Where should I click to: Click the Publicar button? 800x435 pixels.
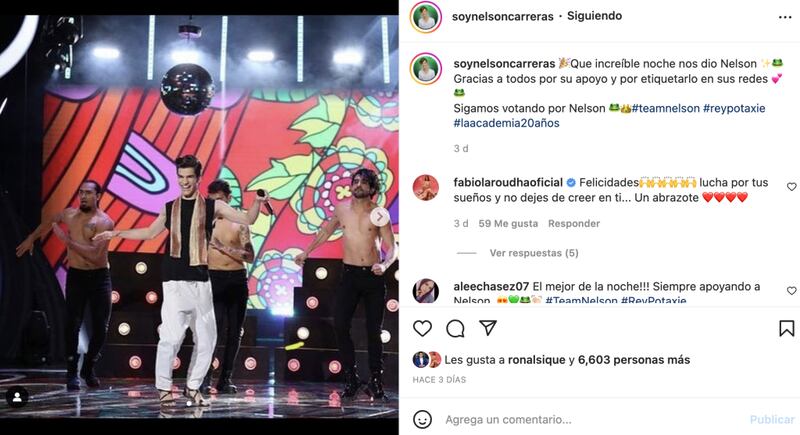(x=772, y=419)
